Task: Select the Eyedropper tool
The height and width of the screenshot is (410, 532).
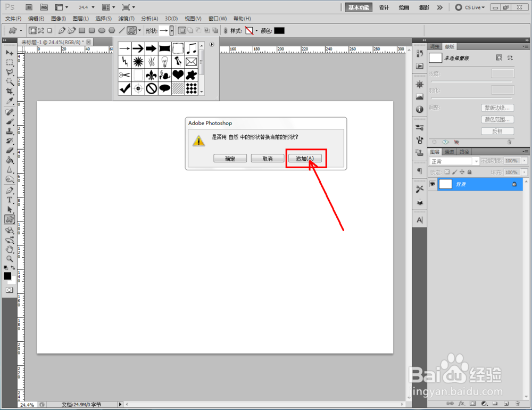Action: 10,101
